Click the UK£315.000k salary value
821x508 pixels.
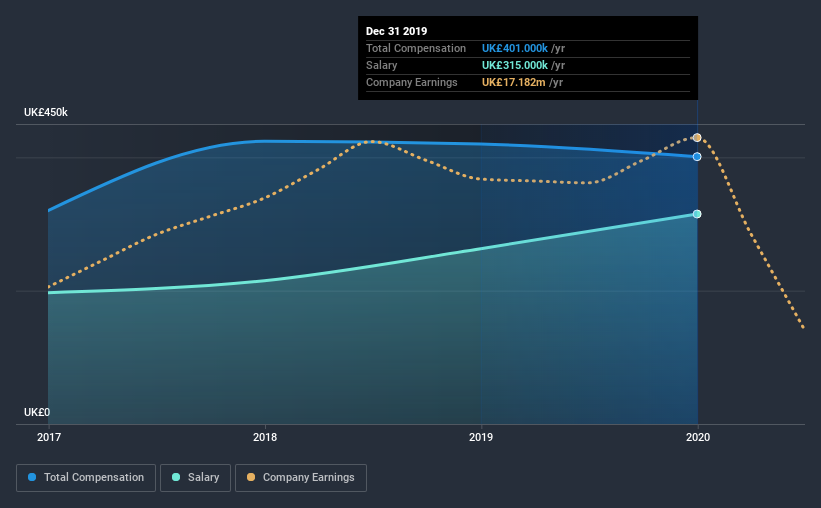515,65
